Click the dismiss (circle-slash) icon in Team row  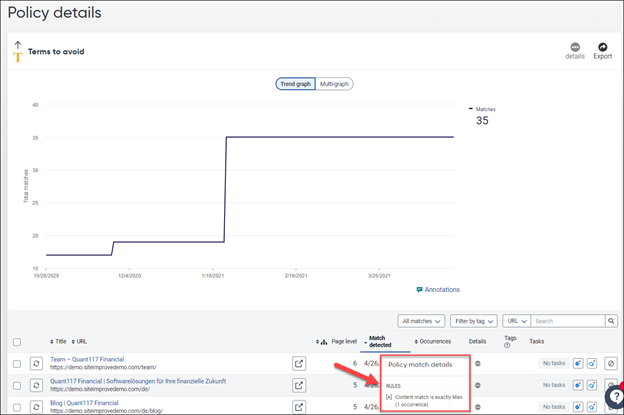(x=611, y=363)
